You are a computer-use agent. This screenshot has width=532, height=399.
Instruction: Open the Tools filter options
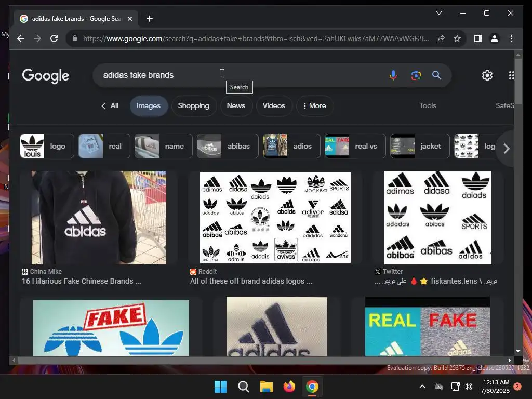(x=428, y=105)
